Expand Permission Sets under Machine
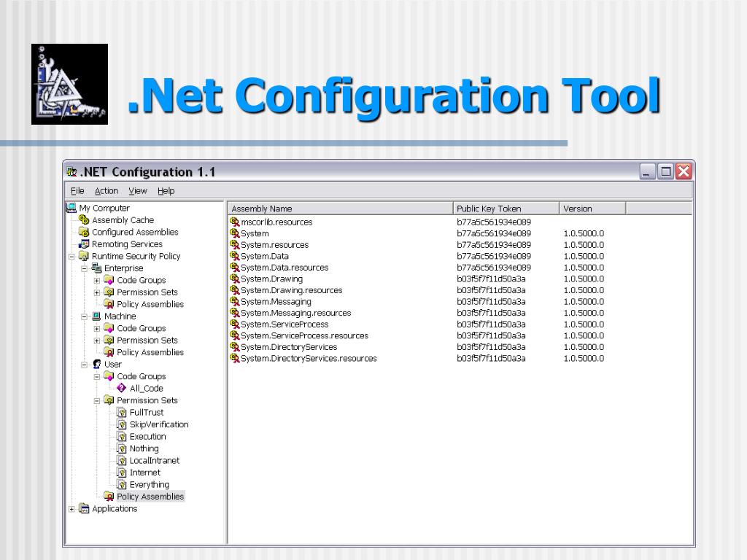 (x=97, y=341)
